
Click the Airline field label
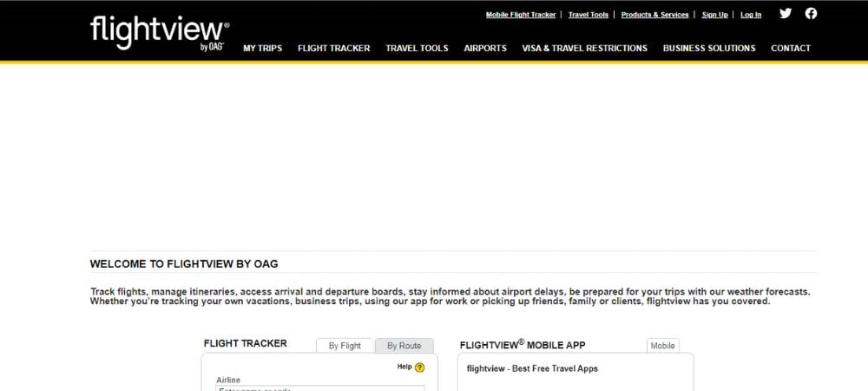[x=228, y=381]
